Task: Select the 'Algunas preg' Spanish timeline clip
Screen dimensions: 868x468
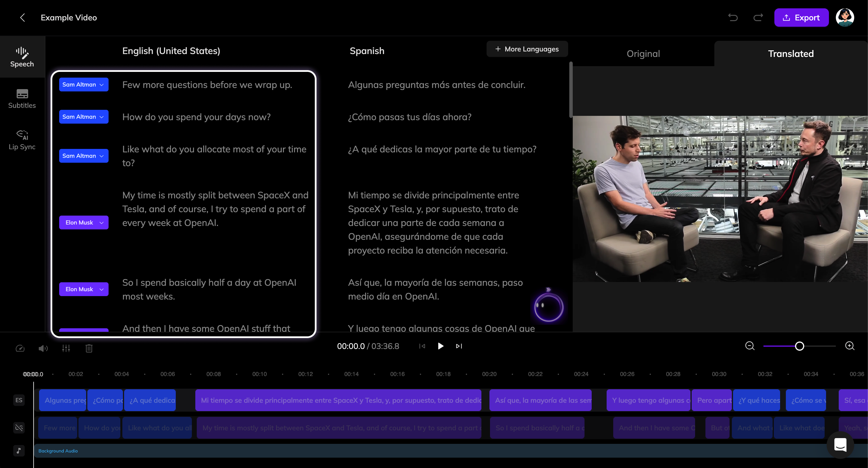Action: 62,400
